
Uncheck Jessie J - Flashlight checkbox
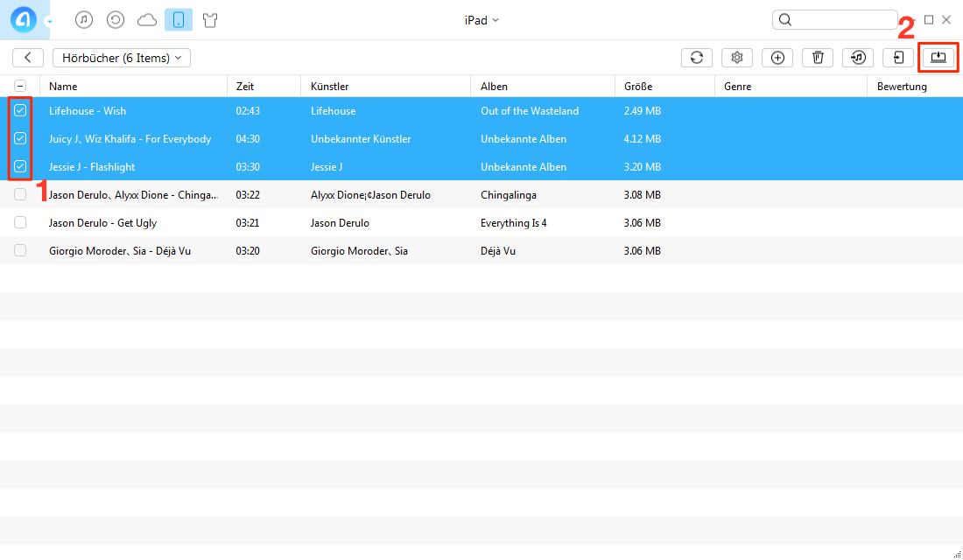(20, 166)
